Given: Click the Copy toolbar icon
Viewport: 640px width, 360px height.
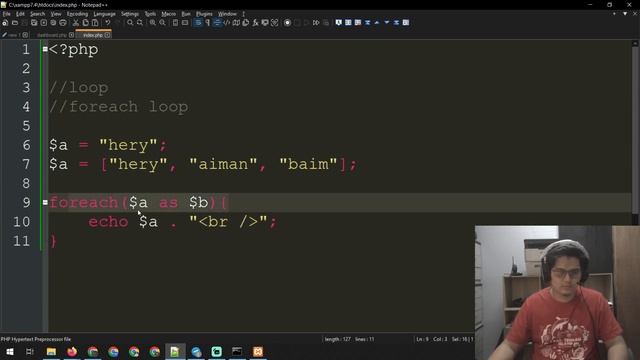Looking at the screenshot, I should click(x=85, y=23).
